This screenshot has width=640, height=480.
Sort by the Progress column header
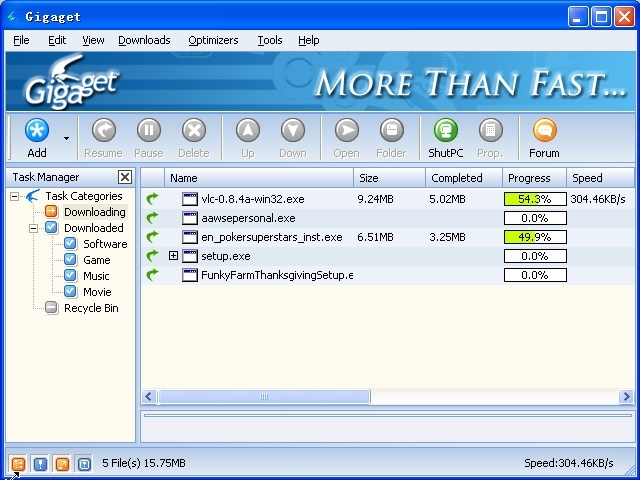pyautogui.click(x=534, y=178)
